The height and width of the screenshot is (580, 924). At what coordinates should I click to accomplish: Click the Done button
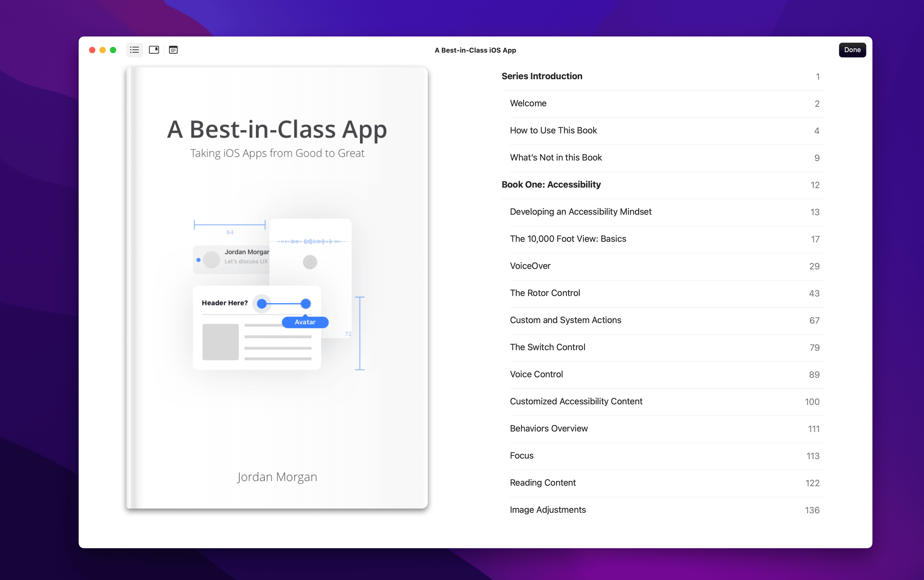pyautogui.click(x=852, y=50)
